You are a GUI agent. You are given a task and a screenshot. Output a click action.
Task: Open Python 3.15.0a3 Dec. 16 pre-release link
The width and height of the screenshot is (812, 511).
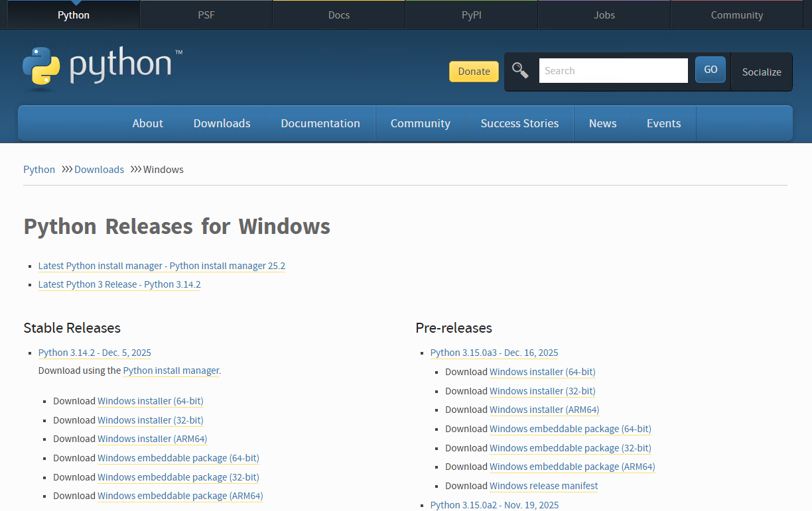click(x=494, y=353)
